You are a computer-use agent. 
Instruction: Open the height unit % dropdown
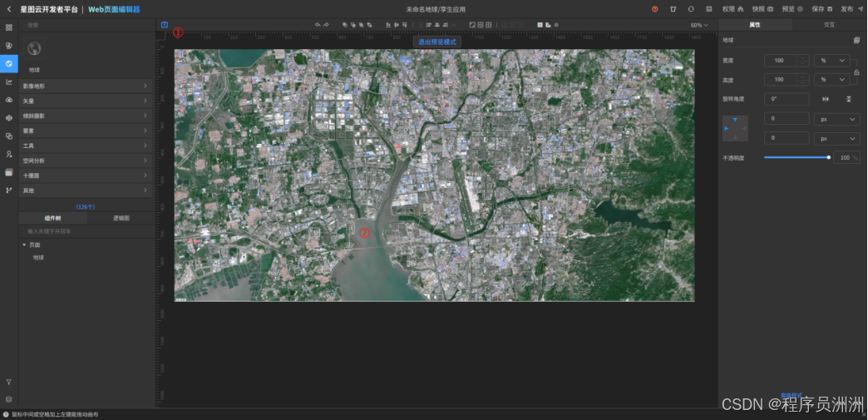tap(831, 80)
